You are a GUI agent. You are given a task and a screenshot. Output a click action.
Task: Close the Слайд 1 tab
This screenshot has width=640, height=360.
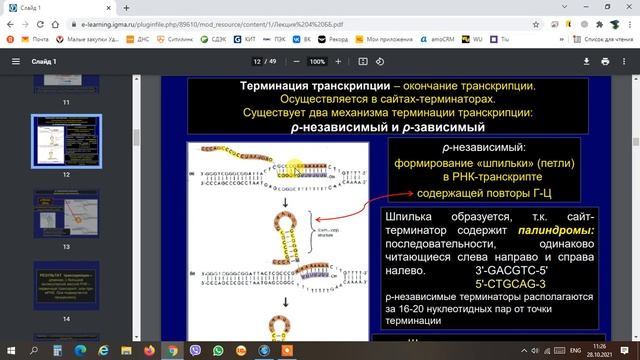point(109,8)
